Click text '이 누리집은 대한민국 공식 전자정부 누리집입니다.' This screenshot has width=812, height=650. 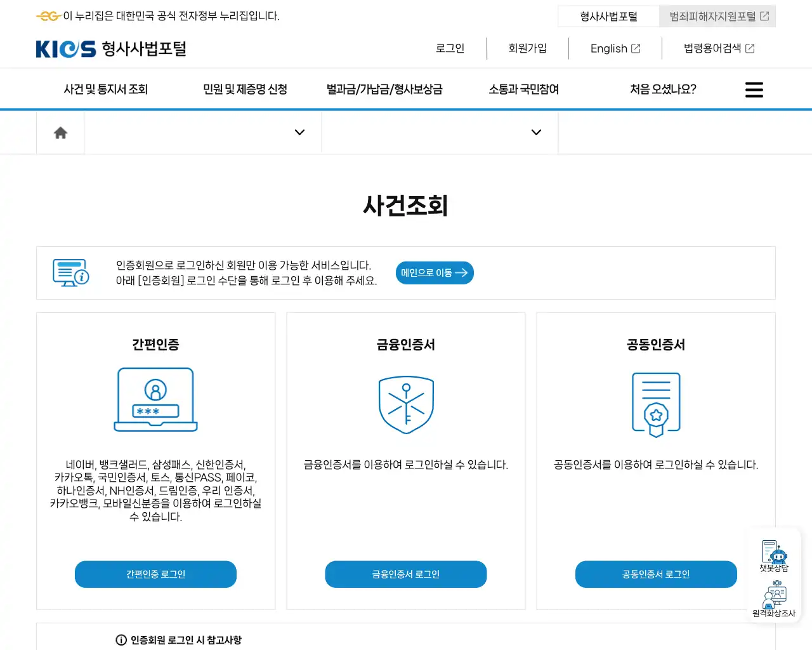pos(171,16)
